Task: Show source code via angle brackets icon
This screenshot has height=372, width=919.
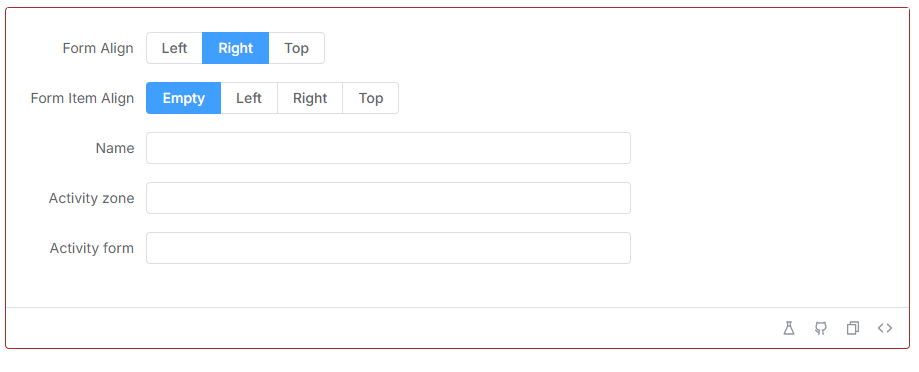Action: tap(885, 328)
